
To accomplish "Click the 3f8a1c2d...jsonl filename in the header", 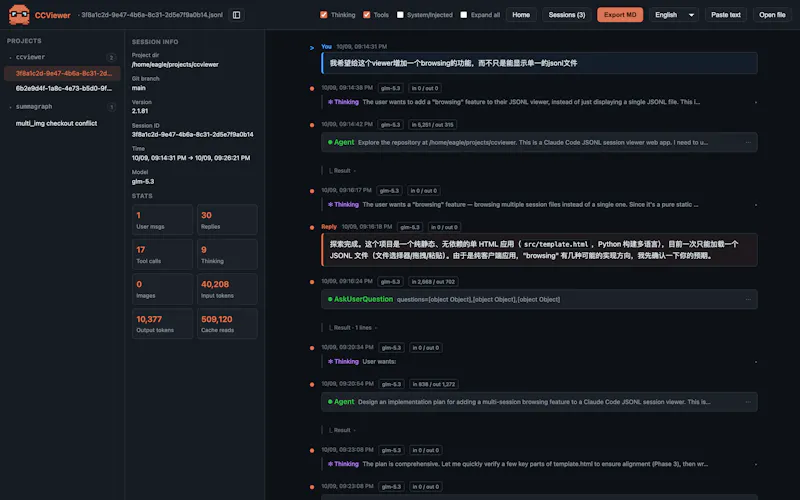I will coord(152,15).
